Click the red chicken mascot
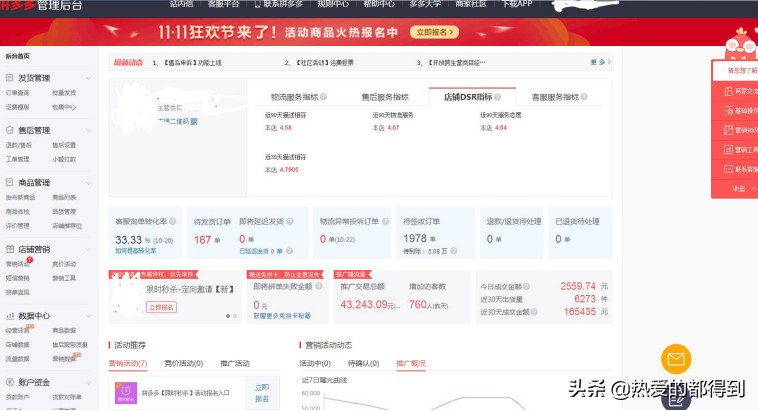Viewport: 758px width, 411px height. tap(741, 44)
